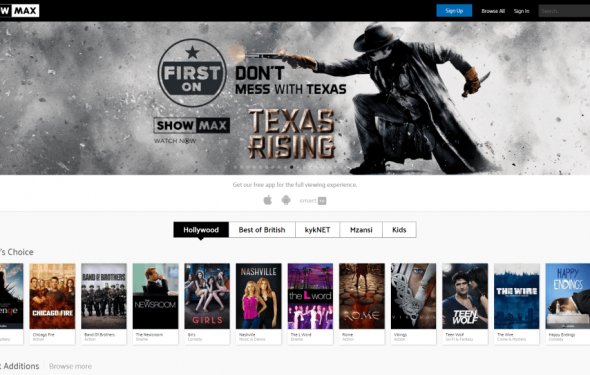Click the Apple app download icon

point(268,200)
